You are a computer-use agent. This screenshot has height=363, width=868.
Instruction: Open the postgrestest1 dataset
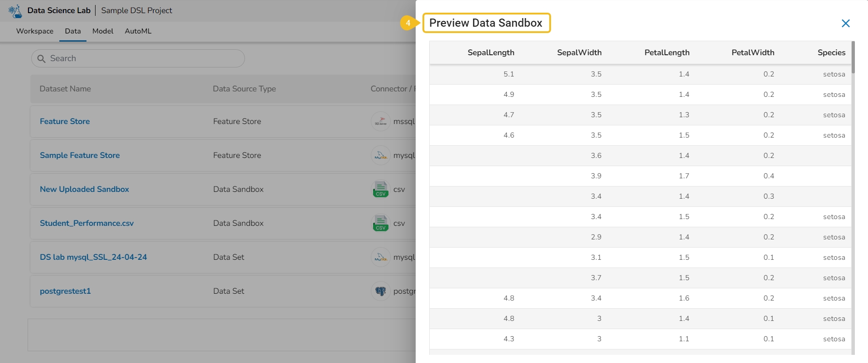(x=65, y=291)
